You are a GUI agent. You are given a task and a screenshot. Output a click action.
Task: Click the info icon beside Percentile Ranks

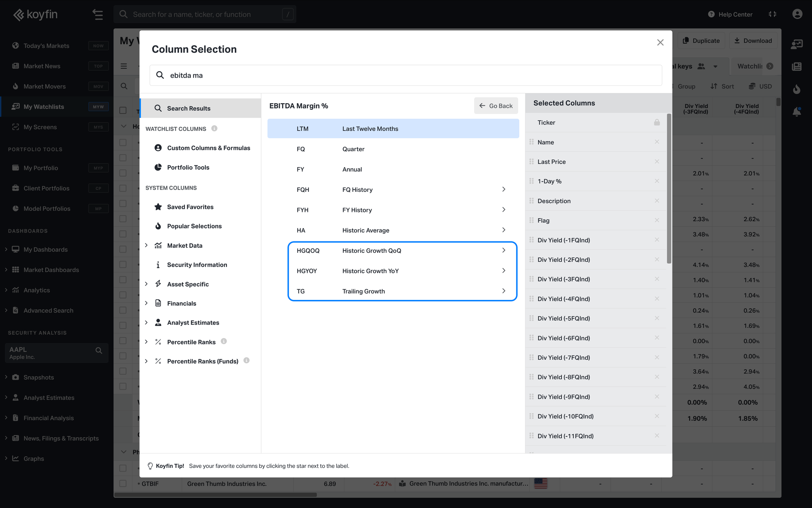tap(224, 341)
